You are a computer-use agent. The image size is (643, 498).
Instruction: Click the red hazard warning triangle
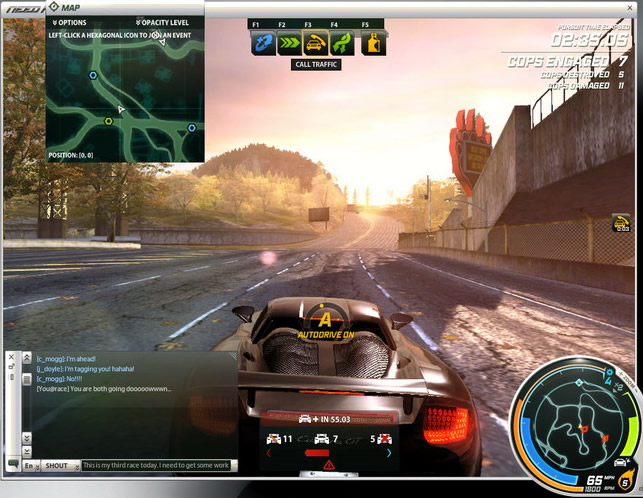point(328,465)
